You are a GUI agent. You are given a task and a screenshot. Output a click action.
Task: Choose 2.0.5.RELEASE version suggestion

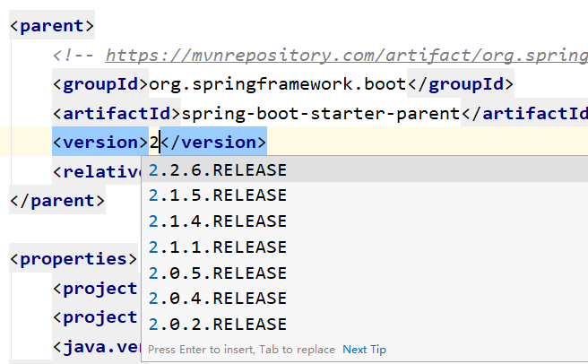pyautogui.click(x=365, y=273)
